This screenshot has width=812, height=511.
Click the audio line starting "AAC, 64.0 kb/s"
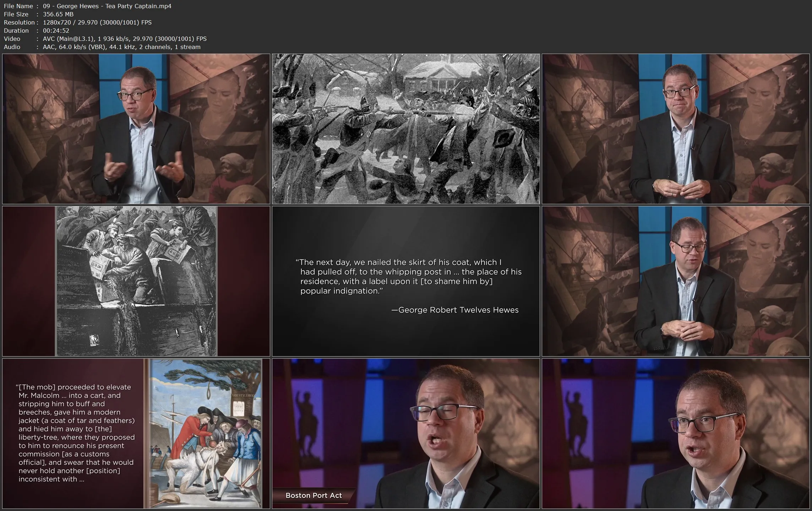121,47
